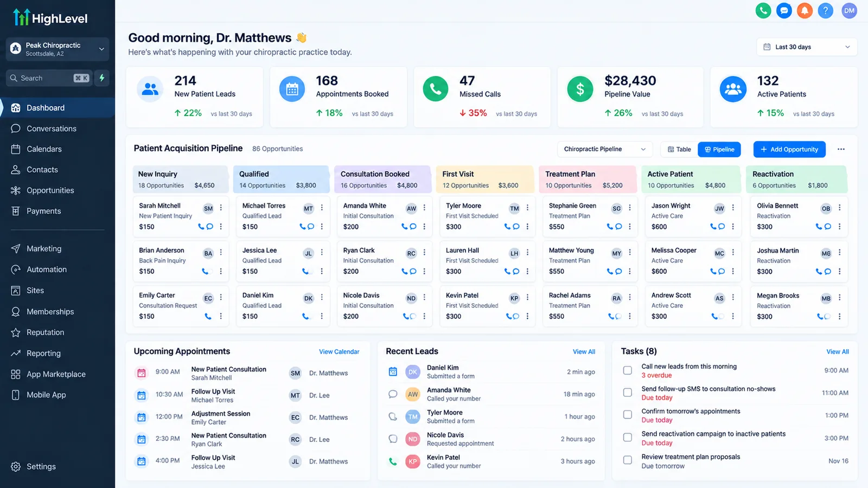Open the Chiropractic Pipeline dropdown

(x=605, y=149)
